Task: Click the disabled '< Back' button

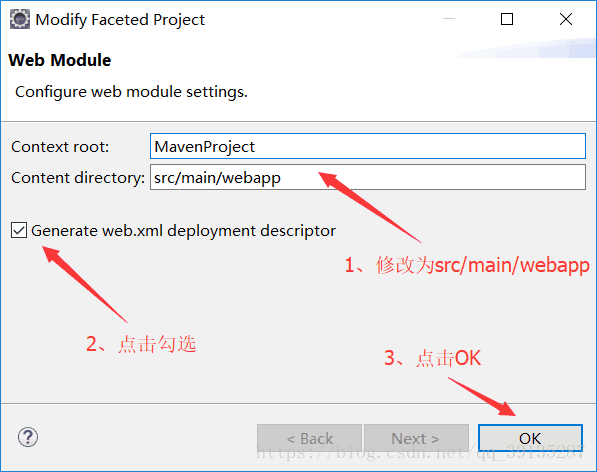Action: point(310,439)
